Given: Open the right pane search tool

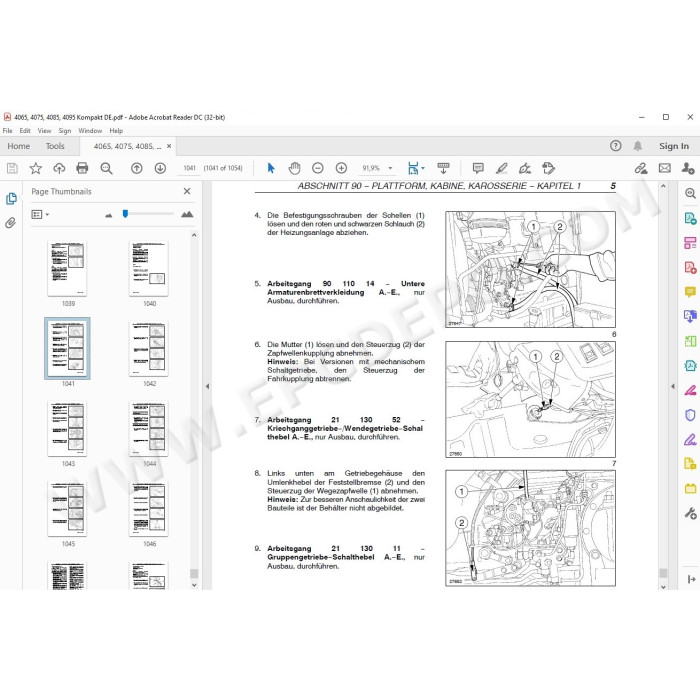Looking at the screenshot, I should (690, 193).
